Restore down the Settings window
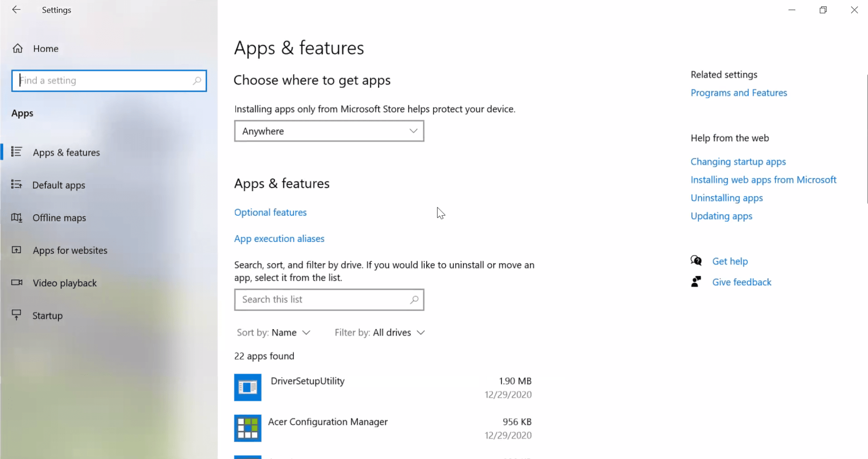 point(823,10)
